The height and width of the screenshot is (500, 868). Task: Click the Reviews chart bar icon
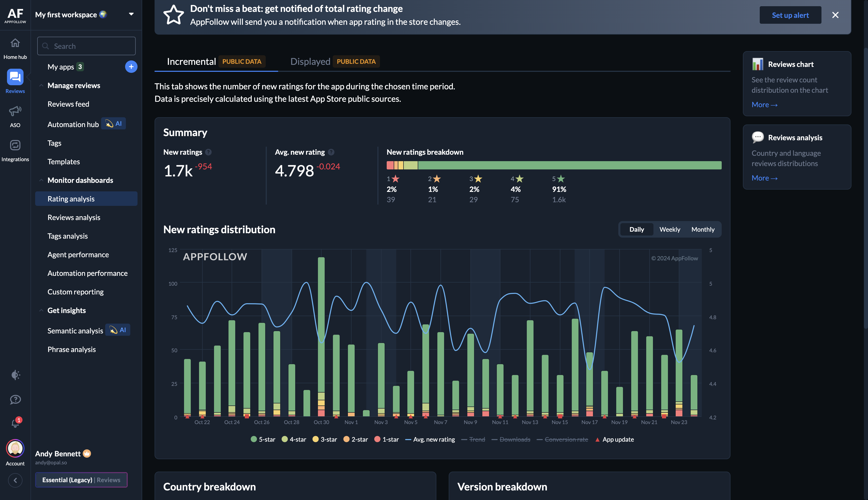[757, 64]
